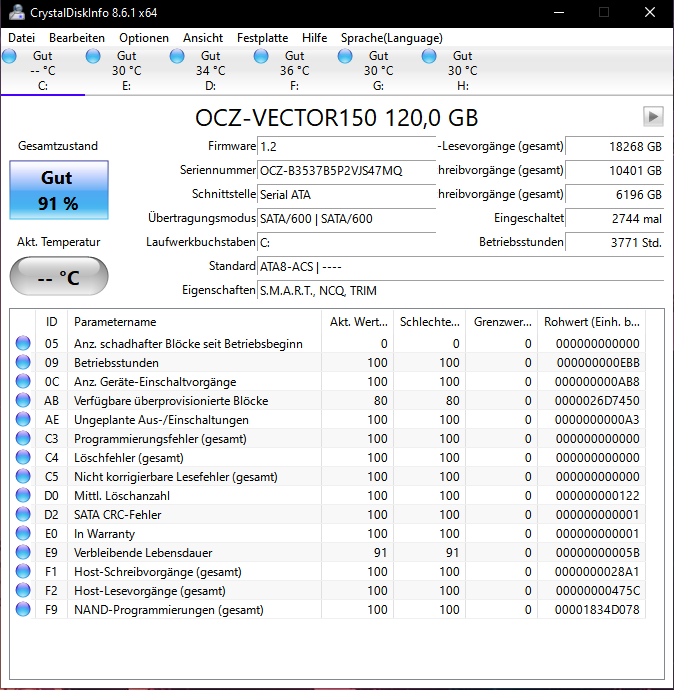Click the Gut 91 % health status button

tap(59, 190)
